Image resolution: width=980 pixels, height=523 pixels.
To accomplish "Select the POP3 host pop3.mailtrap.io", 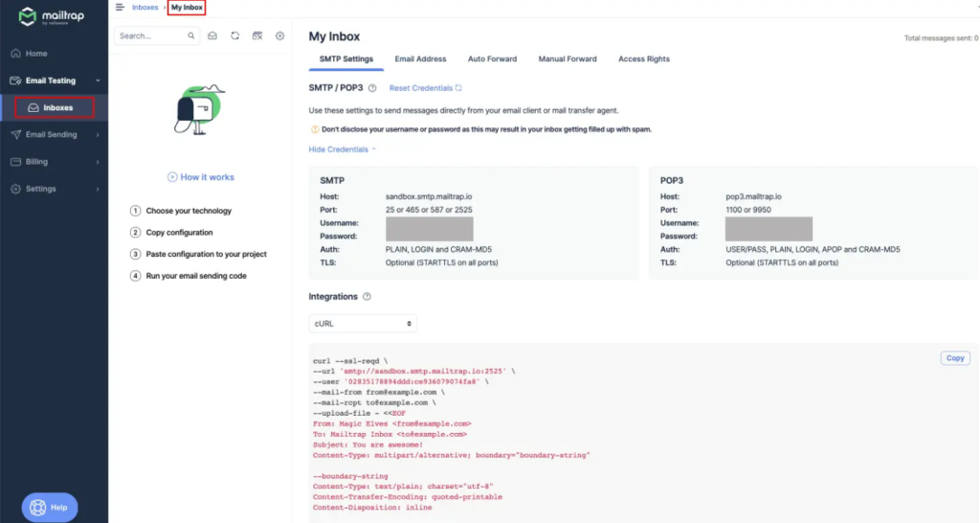I will coord(754,196).
